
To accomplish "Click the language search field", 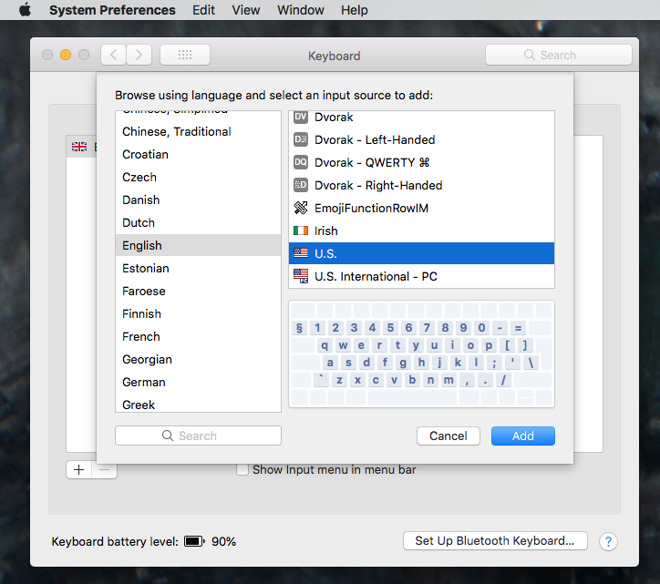I will (198, 435).
